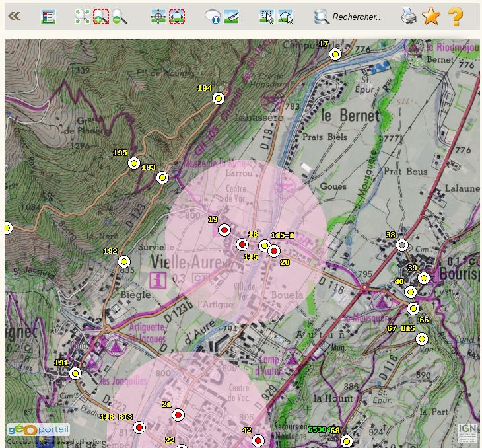Viewport: 482px width, 448px height.
Task: Select yellow point marker 194
Action: click(219, 98)
